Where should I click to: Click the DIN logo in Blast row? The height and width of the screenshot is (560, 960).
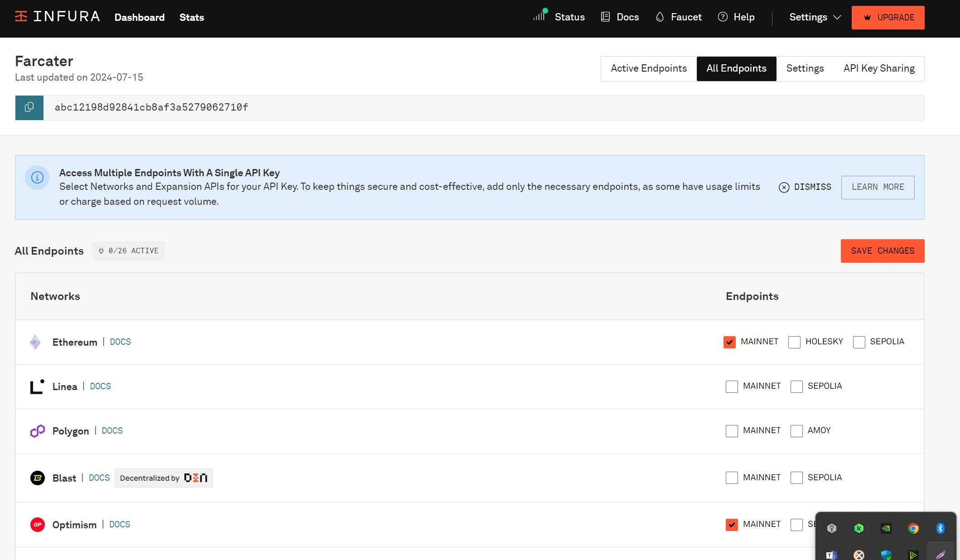[196, 478]
